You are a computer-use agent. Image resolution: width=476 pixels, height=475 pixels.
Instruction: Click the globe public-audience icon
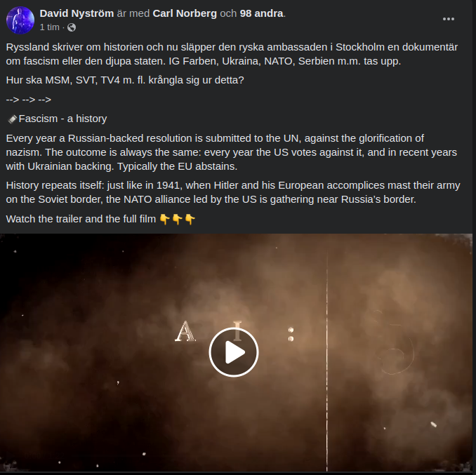(72, 27)
